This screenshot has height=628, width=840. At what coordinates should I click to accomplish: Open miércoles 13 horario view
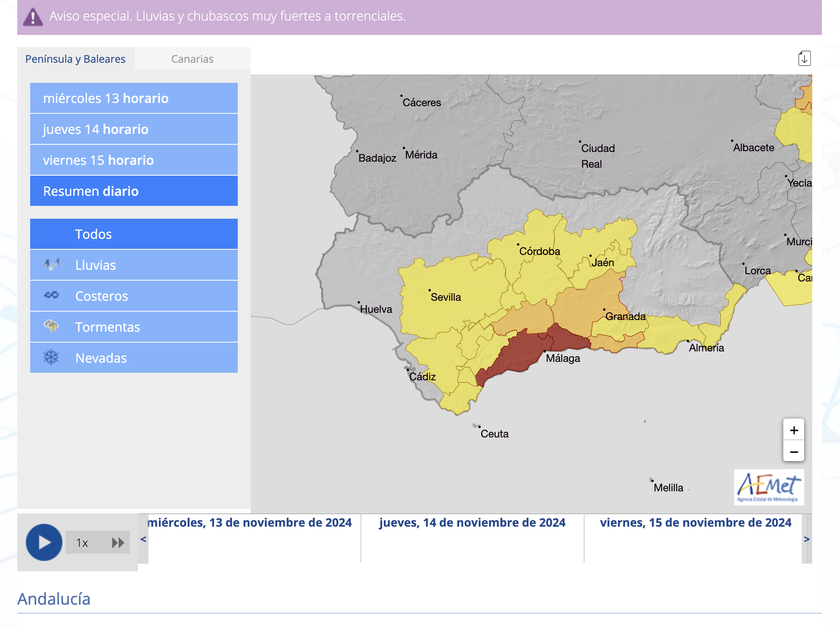[x=134, y=98]
